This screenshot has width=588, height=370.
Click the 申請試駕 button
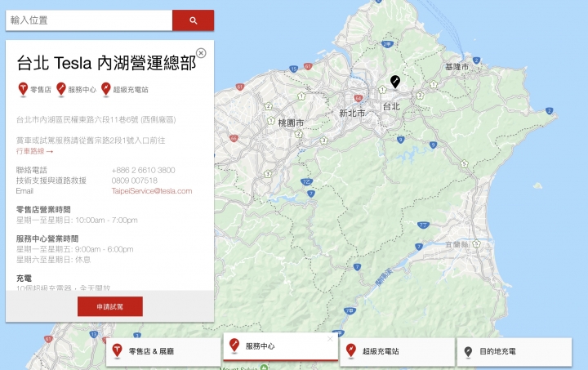pyautogui.click(x=110, y=306)
